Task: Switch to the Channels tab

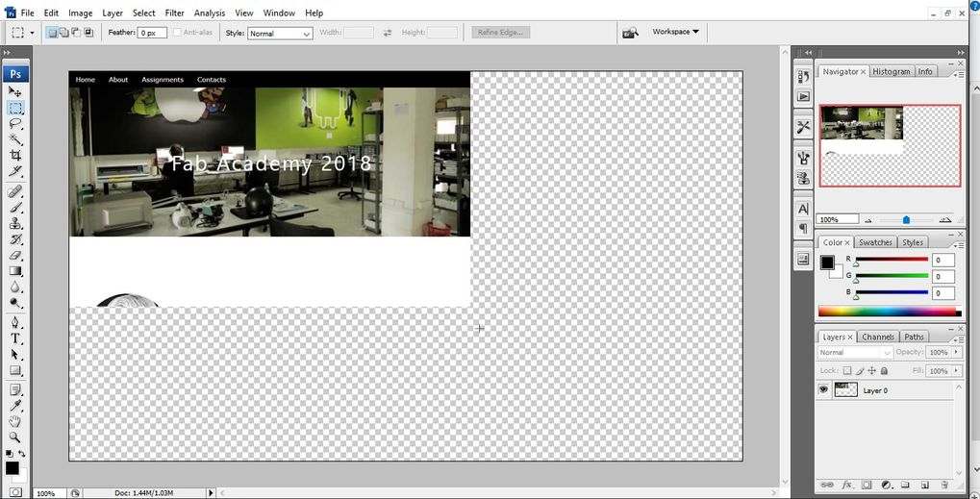Action: (x=877, y=337)
